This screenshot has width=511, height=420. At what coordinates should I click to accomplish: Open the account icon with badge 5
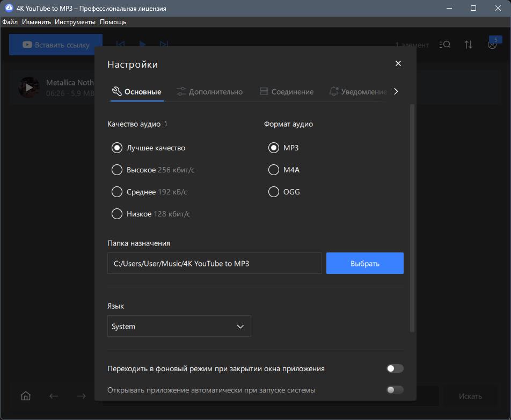(x=492, y=45)
